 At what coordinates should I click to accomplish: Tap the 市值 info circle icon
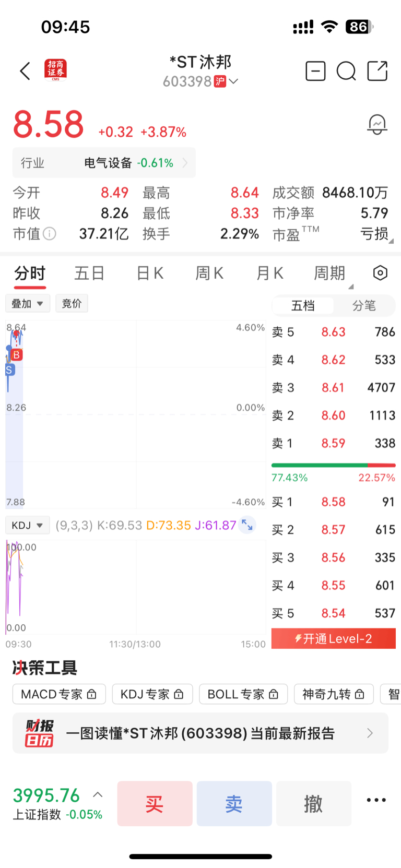tap(49, 233)
